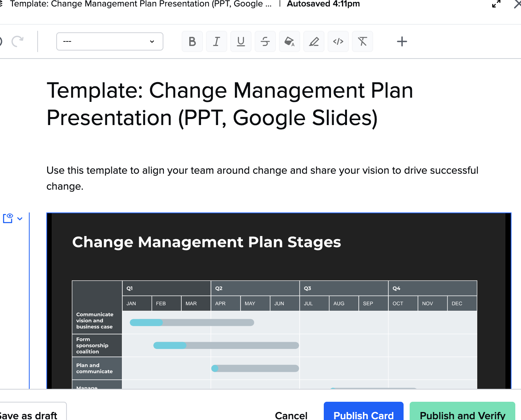Toggle bold formatting
The width and height of the screenshot is (521, 420).
[192, 41]
